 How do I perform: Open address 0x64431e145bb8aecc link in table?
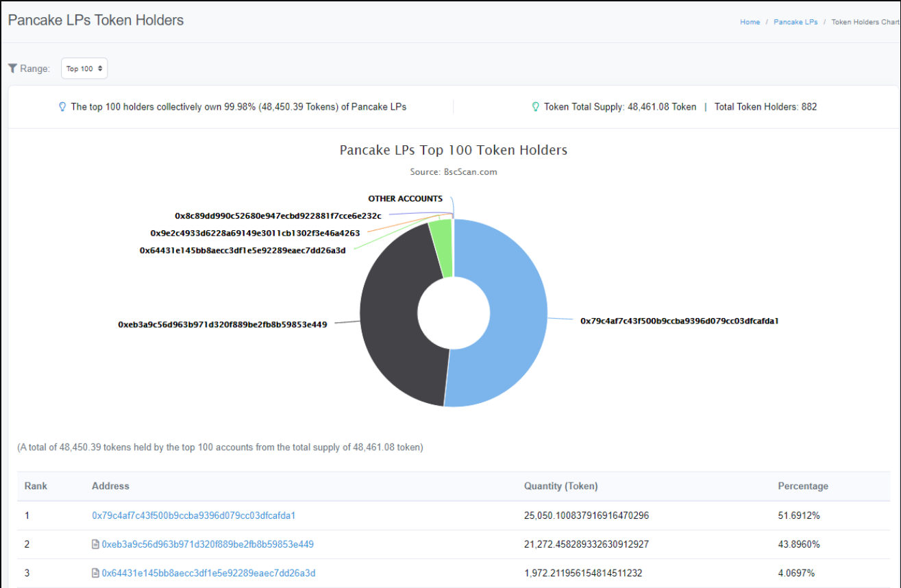(208, 573)
